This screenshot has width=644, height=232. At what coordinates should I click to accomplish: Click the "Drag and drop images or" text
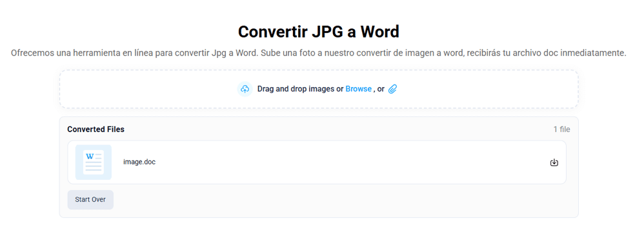point(300,89)
